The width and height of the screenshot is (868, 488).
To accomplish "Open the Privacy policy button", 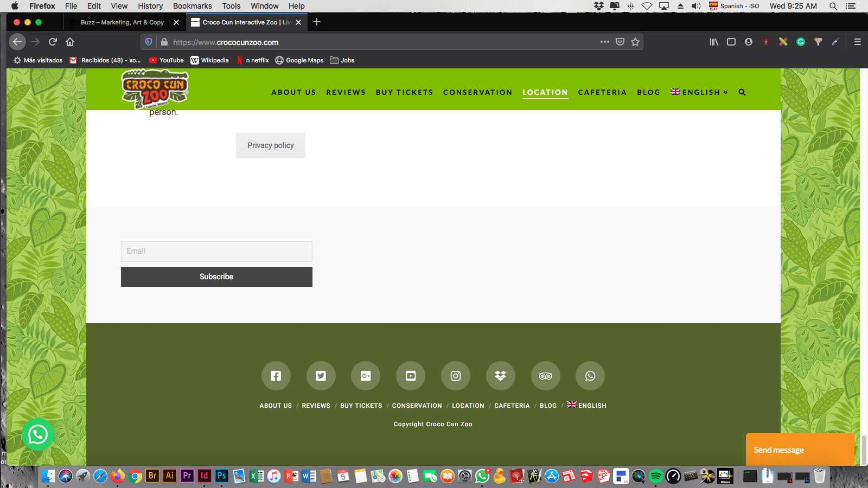I will click(x=271, y=145).
